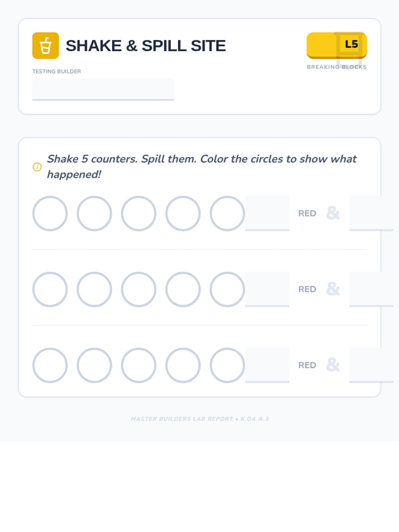Click the red count box in row three

pyautogui.click(x=267, y=365)
